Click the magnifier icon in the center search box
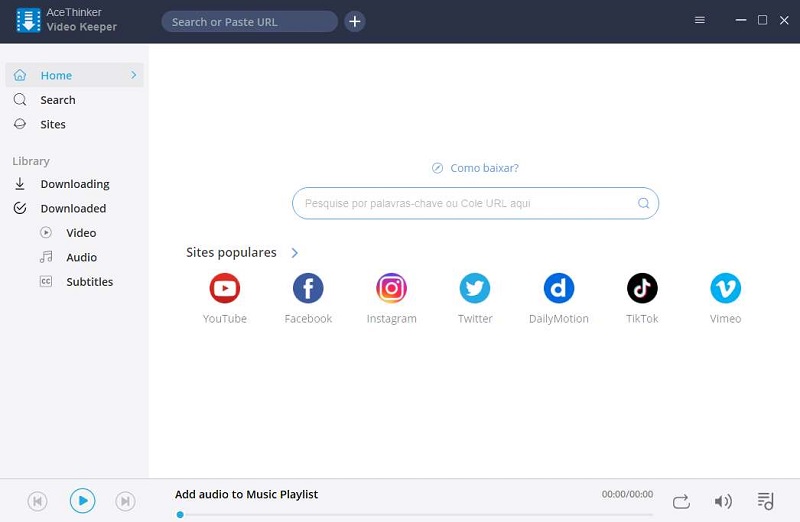This screenshot has width=800, height=522. [x=643, y=203]
